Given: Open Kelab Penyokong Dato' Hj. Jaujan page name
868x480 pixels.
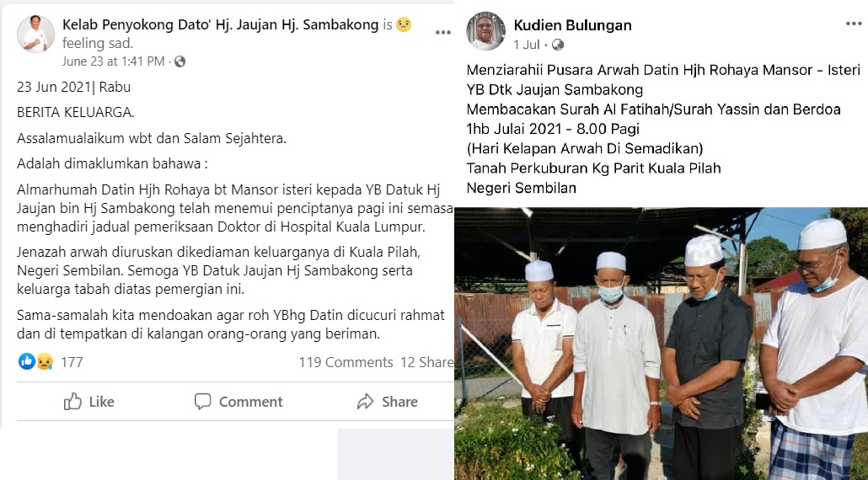Looking at the screenshot, I should (x=220, y=25).
